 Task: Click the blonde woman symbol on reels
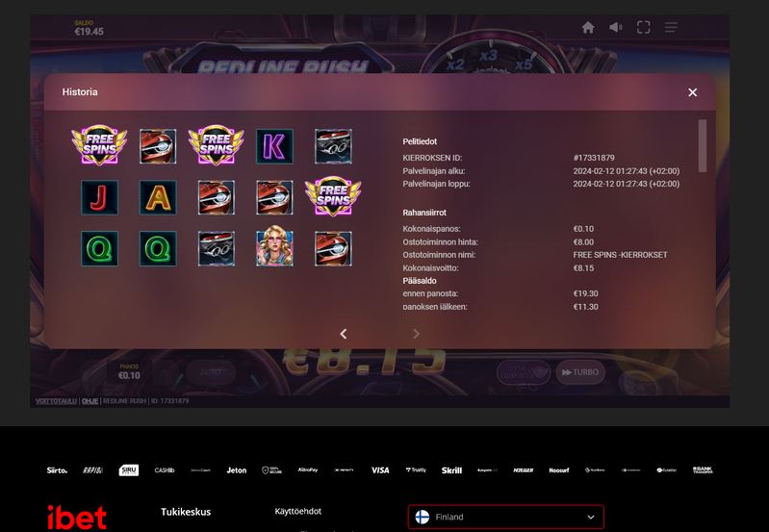[274, 247]
